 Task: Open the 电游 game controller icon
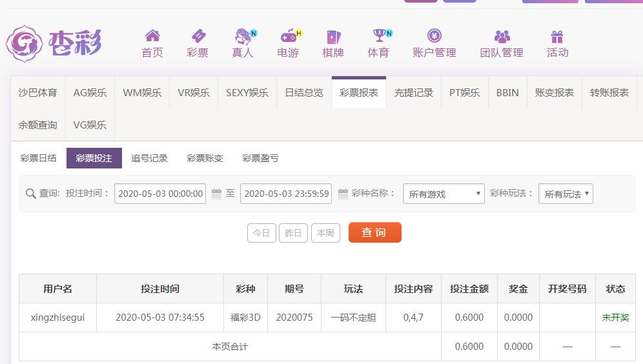(x=287, y=36)
